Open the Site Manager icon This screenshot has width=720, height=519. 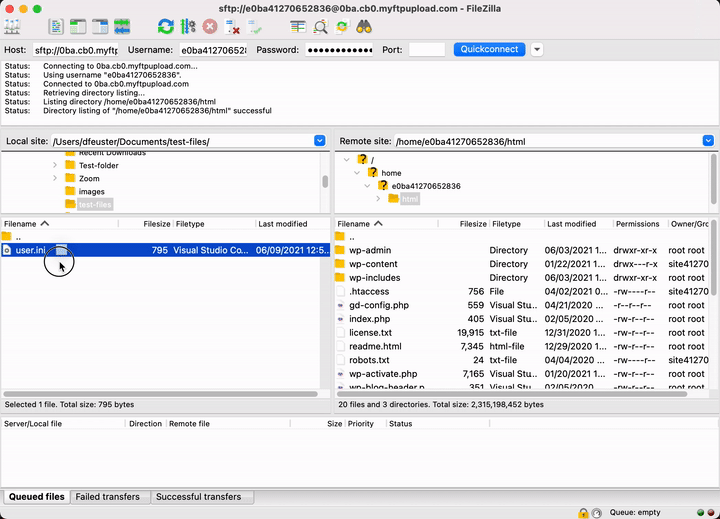[13, 27]
